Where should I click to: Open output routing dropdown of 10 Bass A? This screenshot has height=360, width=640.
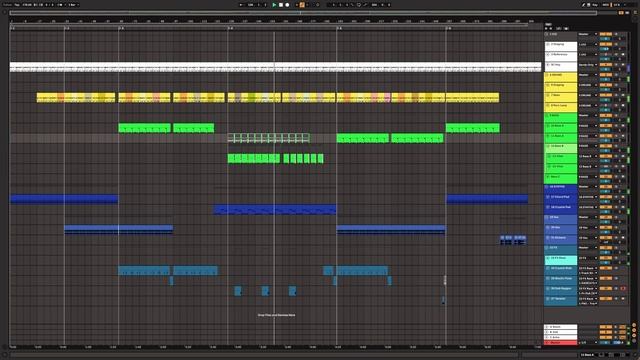(x=588, y=126)
